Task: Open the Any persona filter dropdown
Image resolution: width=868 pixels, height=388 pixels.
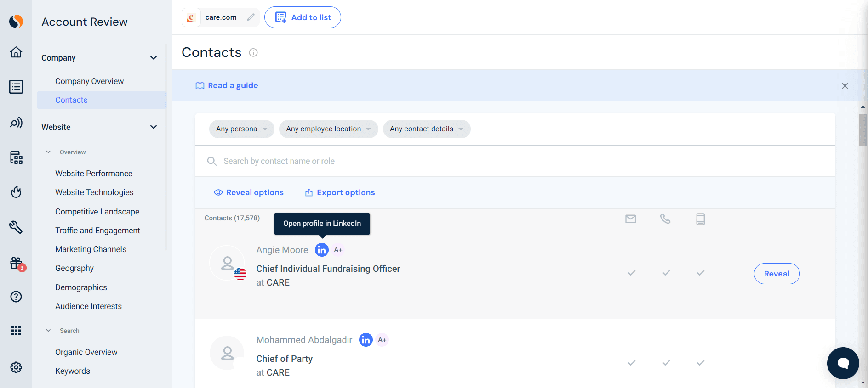Action: (x=242, y=129)
